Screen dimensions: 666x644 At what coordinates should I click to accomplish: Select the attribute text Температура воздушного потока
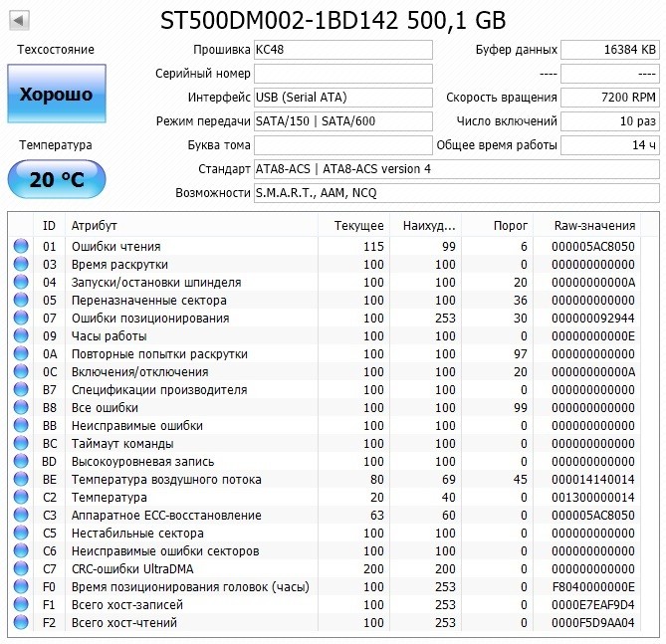coord(166,480)
